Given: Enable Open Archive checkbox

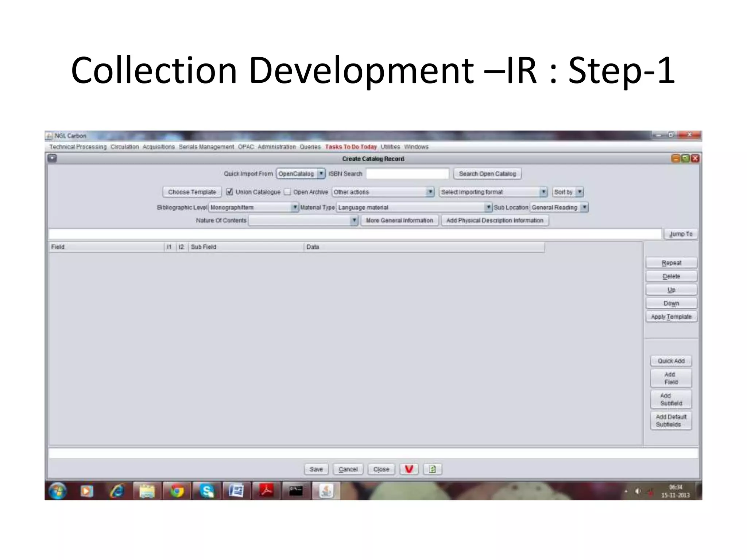Looking at the screenshot, I should [287, 192].
